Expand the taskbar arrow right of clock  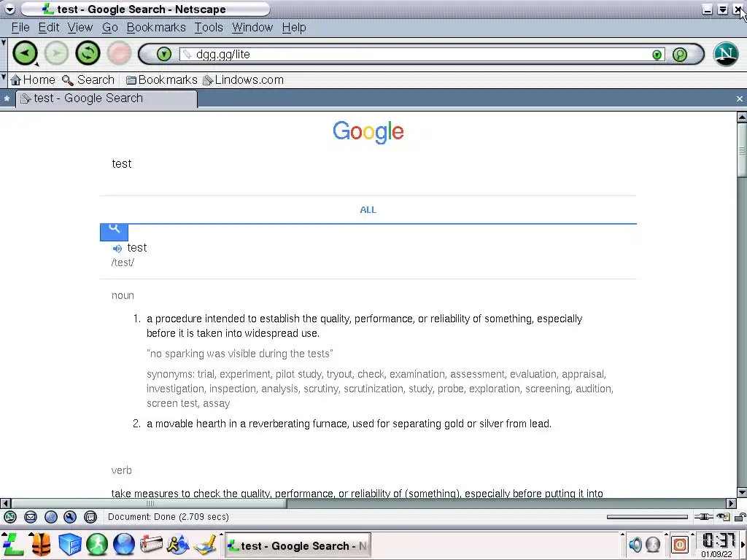point(743,544)
